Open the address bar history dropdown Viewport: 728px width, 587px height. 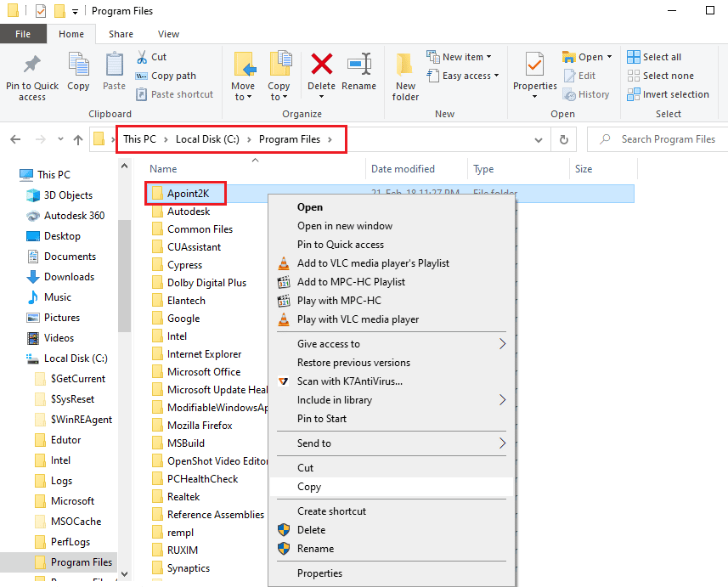point(538,139)
